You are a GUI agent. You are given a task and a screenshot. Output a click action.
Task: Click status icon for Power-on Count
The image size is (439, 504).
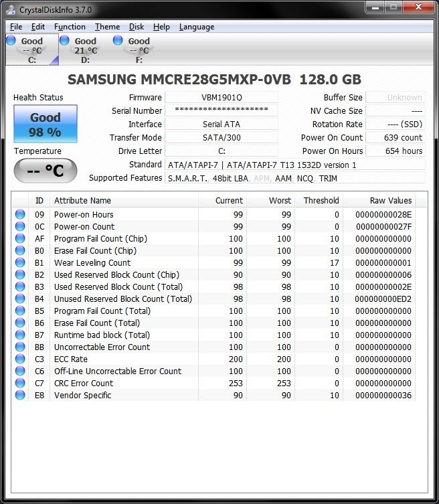(x=20, y=227)
